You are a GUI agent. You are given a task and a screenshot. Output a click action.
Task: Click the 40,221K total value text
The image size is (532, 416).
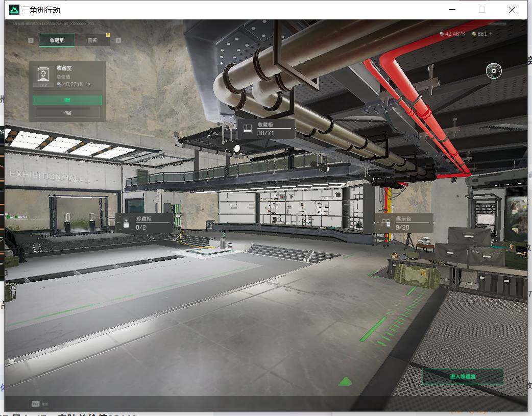[x=72, y=84]
